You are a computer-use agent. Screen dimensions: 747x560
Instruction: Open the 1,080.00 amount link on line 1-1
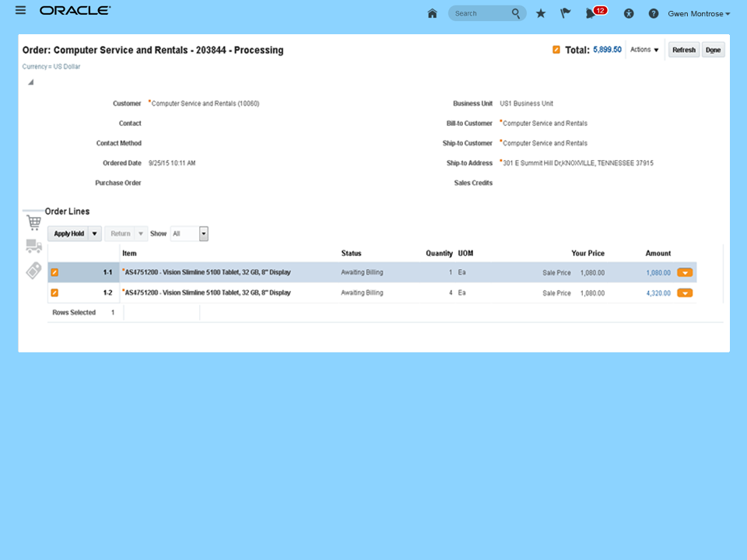click(x=658, y=273)
